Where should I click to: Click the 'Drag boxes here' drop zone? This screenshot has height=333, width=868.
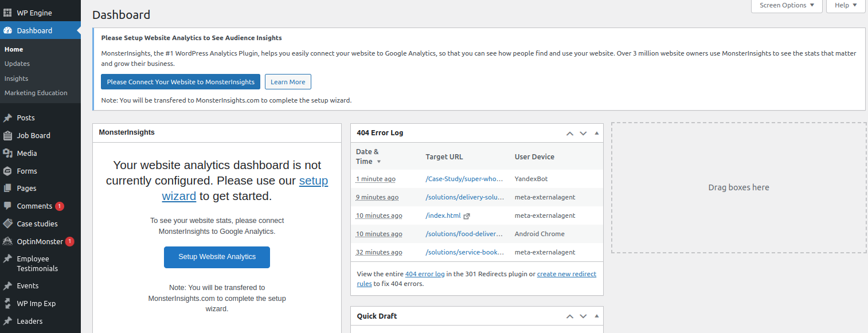(739, 187)
